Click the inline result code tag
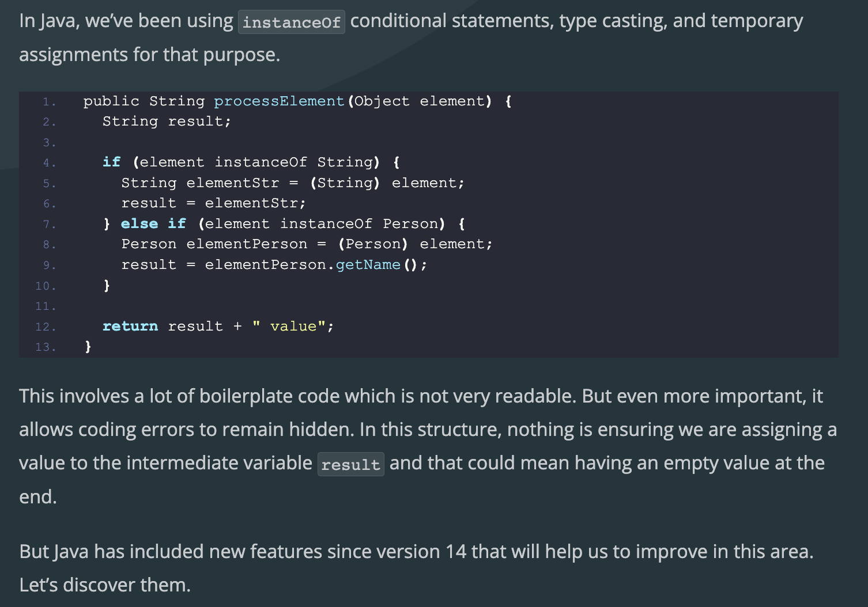 pyautogui.click(x=350, y=464)
